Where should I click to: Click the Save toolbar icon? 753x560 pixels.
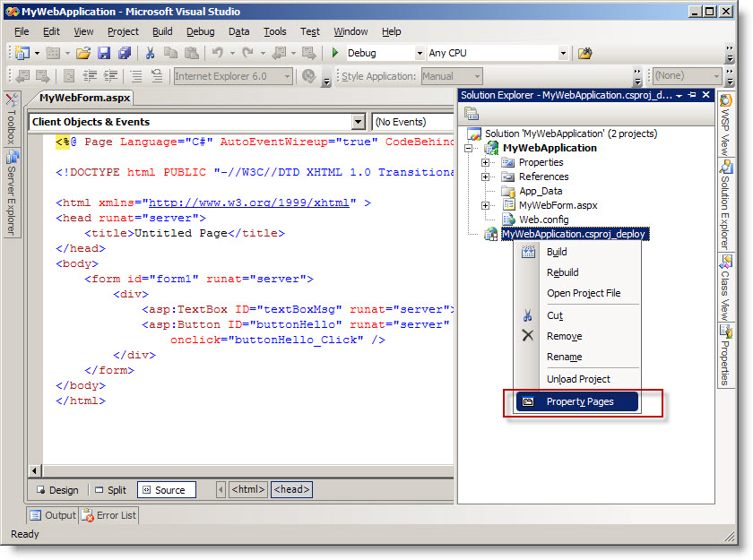[104, 54]
